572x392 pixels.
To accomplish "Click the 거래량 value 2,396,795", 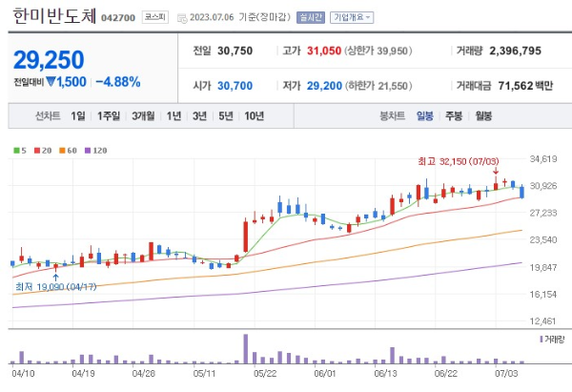I will [515, 51].
